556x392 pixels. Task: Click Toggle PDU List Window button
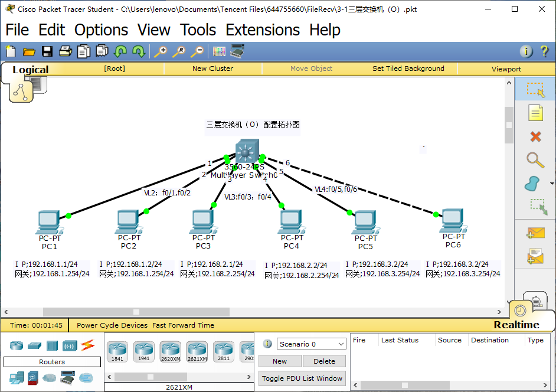pos(302,378)
